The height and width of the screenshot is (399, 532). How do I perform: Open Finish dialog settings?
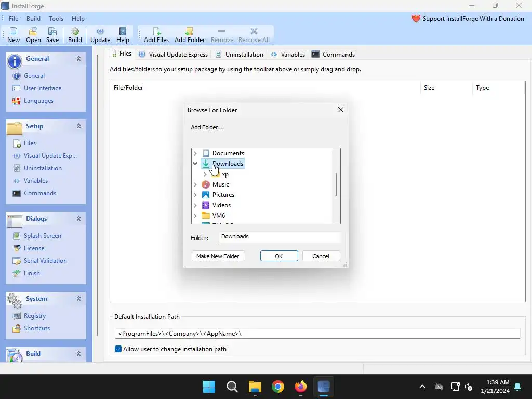point(32,273)
